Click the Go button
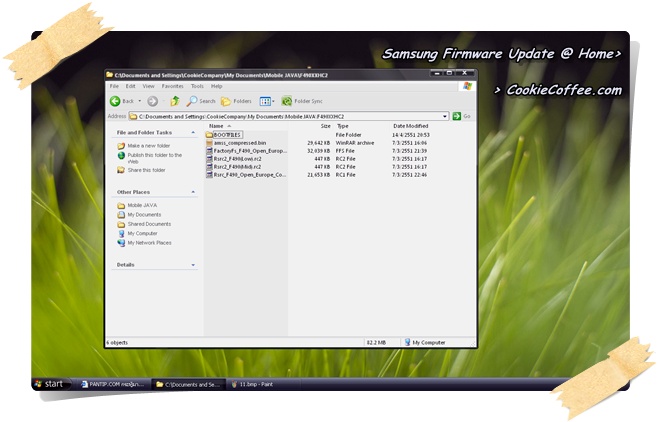The image size is (661, 422). pos(461,116)
